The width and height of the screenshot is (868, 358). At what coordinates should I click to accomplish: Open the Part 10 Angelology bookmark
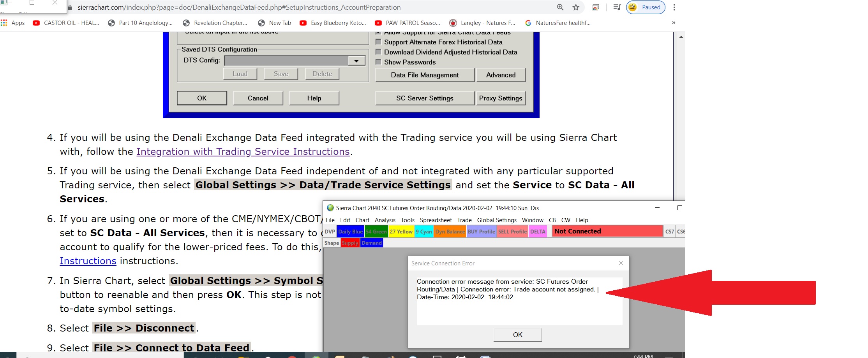tap(140, 23)
